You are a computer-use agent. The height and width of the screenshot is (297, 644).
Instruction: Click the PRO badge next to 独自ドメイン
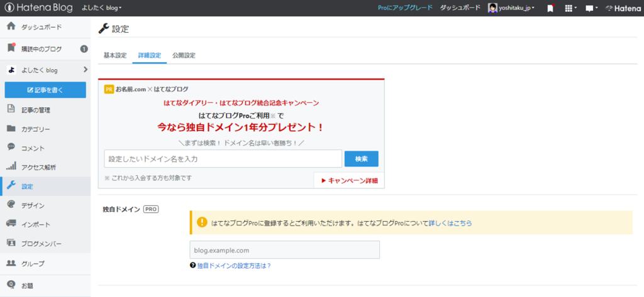[x=151, y=209]
